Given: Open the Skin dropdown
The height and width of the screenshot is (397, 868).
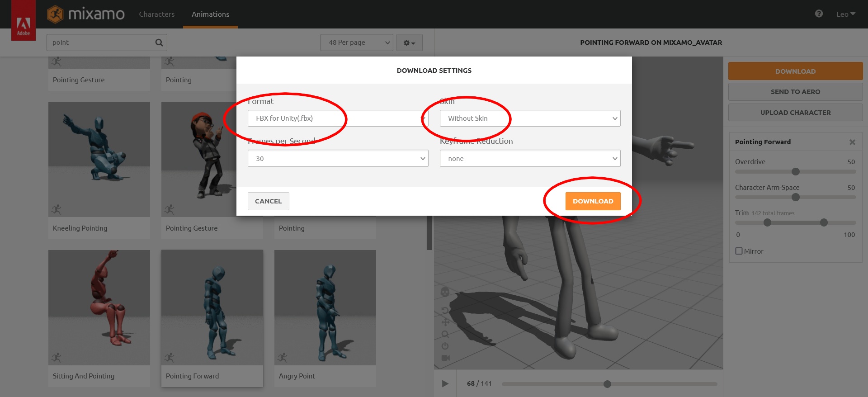Looking at the screenshot, I should coord(530,118).
